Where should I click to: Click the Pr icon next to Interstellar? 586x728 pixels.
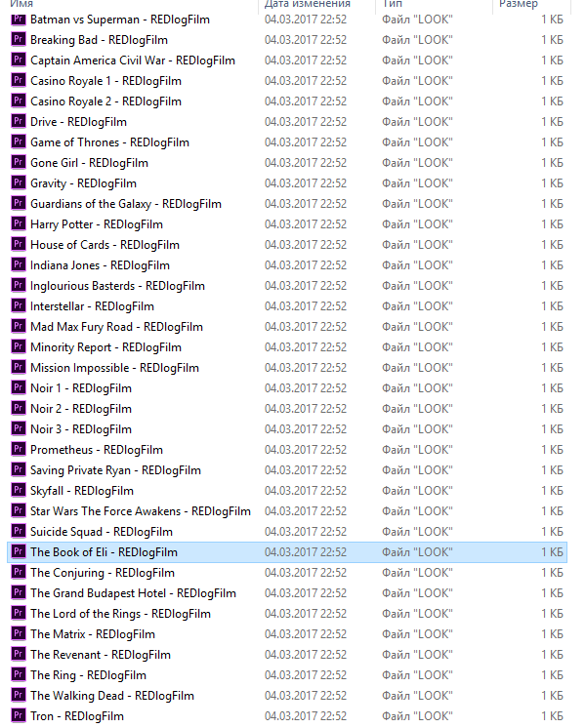click(19, 306)
